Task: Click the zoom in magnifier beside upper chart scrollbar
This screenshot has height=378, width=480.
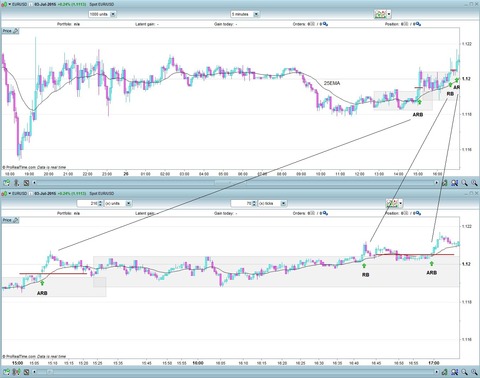Action: [464, 183]
